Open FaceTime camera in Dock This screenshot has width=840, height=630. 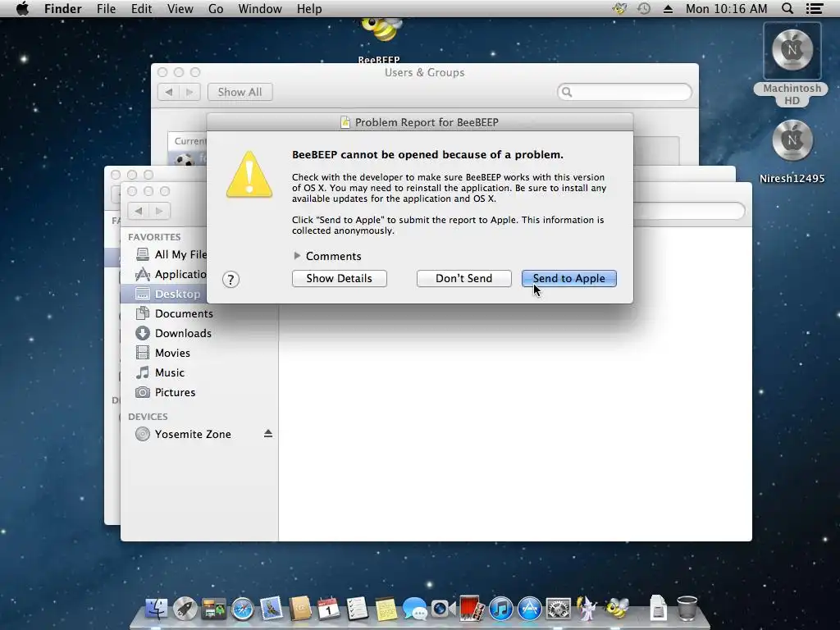click(443, 609)
